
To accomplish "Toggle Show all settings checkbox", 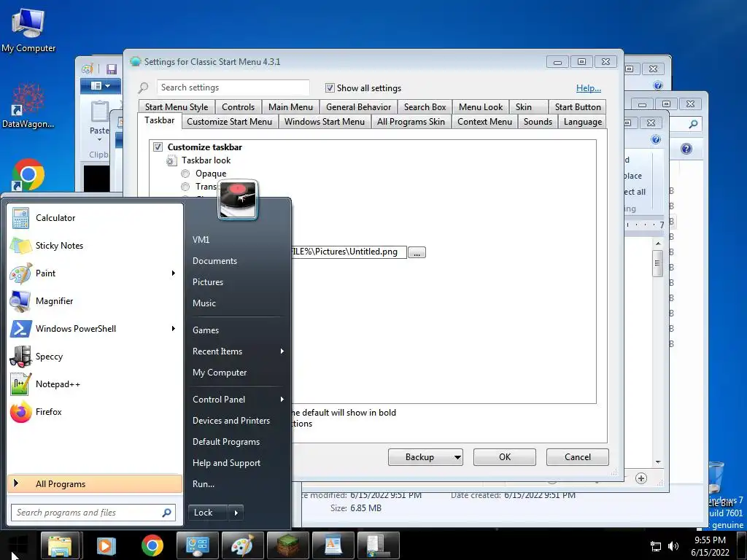I will point(330,88).
